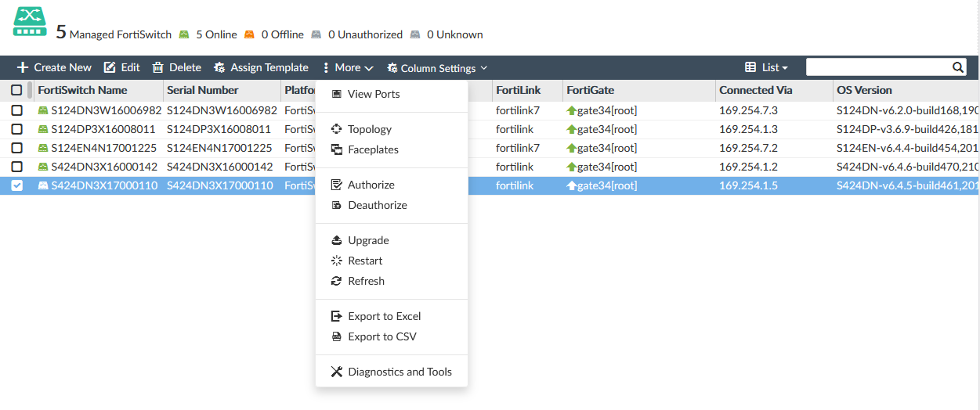Screen dimensions: 980x410
Task: Click the gate34[root] link in first row
Action: point(606,111)
